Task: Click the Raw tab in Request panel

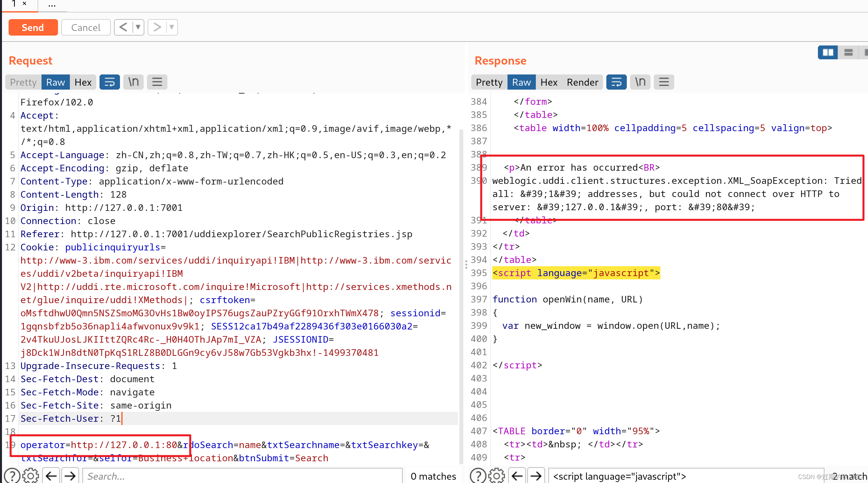Action: click(x=56, y=82)
